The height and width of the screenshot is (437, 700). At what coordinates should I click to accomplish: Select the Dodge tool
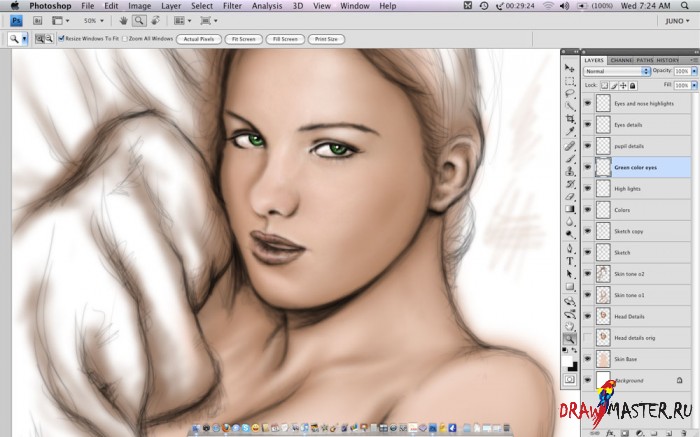tap(570, 233)
